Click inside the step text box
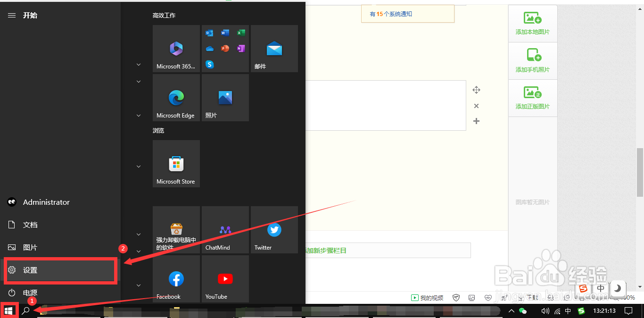644x318 pixels. (386, 105)
